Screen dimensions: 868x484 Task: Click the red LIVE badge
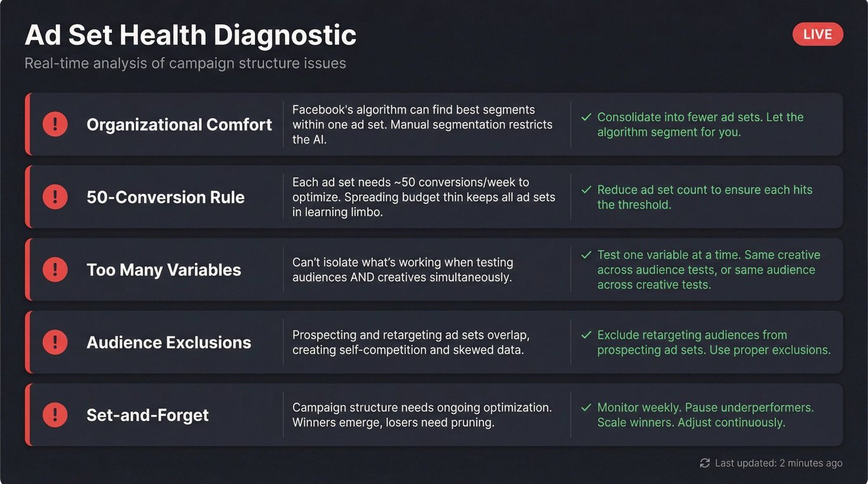point(817,34)
